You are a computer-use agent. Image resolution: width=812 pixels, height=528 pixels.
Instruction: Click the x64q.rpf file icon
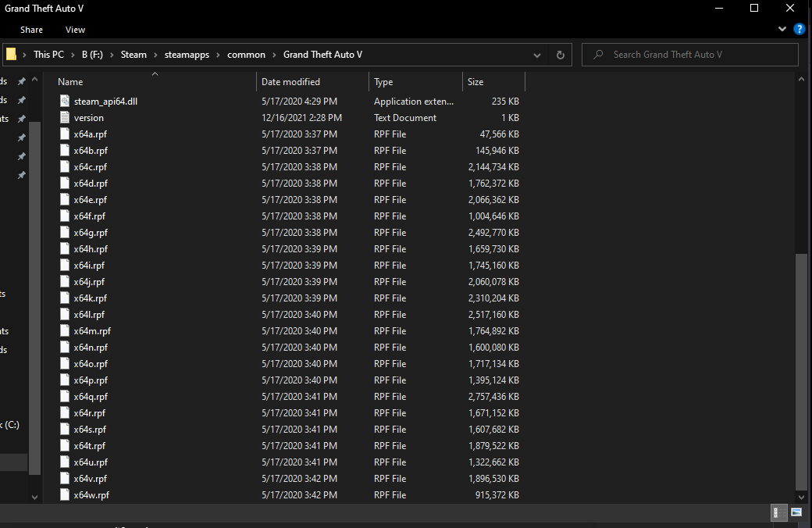pos(65,396)
